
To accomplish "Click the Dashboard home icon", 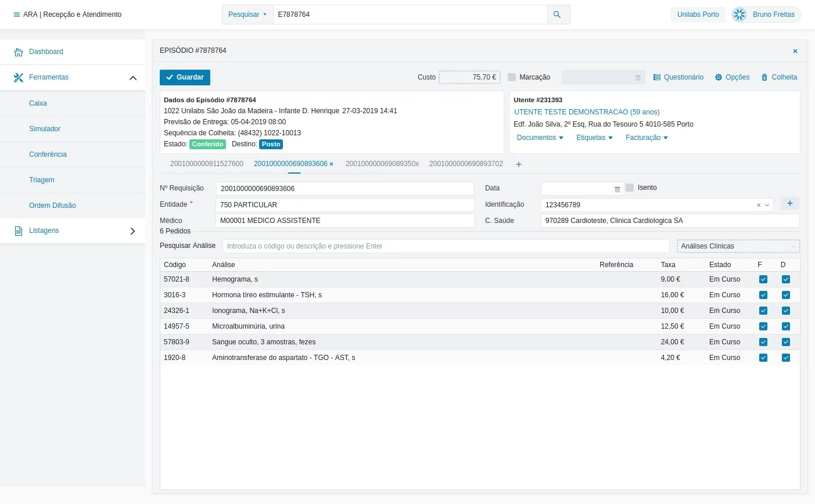I will click(19, 52).
